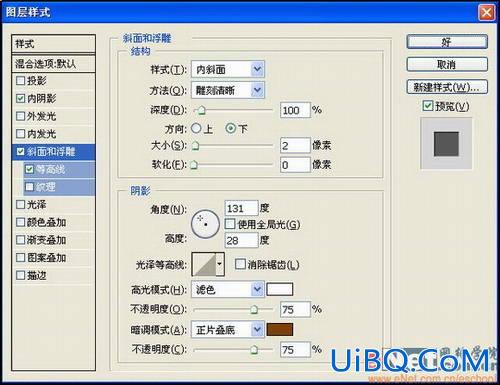The width and height of the screenshot is (500, 385).
Task: Select the 样式 styles list header
Action: click(53, 44)
